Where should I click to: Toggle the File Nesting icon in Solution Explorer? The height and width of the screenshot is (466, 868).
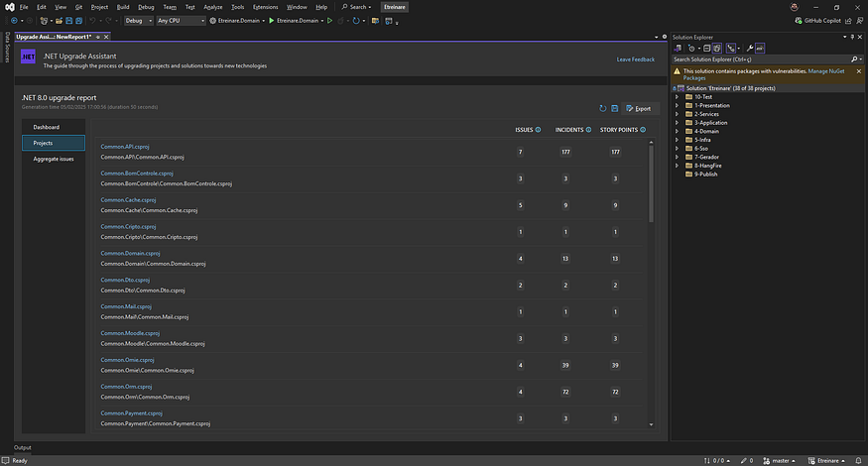point(731,49)
